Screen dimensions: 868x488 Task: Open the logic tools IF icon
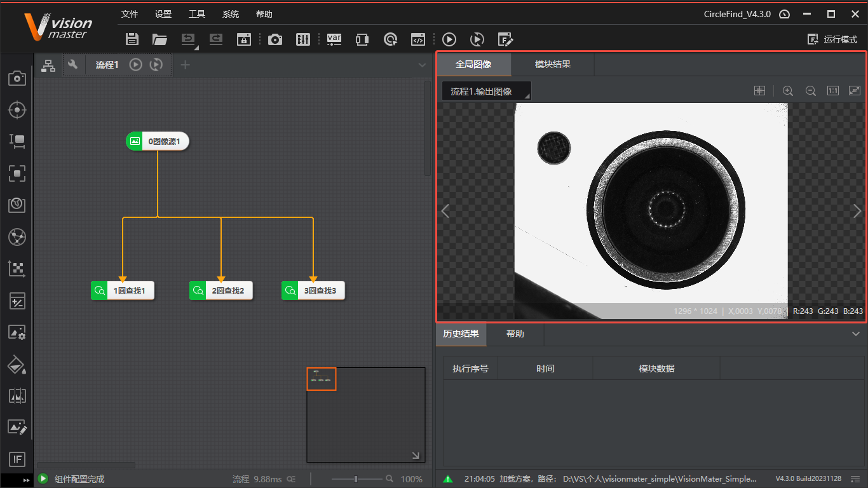click(17, 459)
